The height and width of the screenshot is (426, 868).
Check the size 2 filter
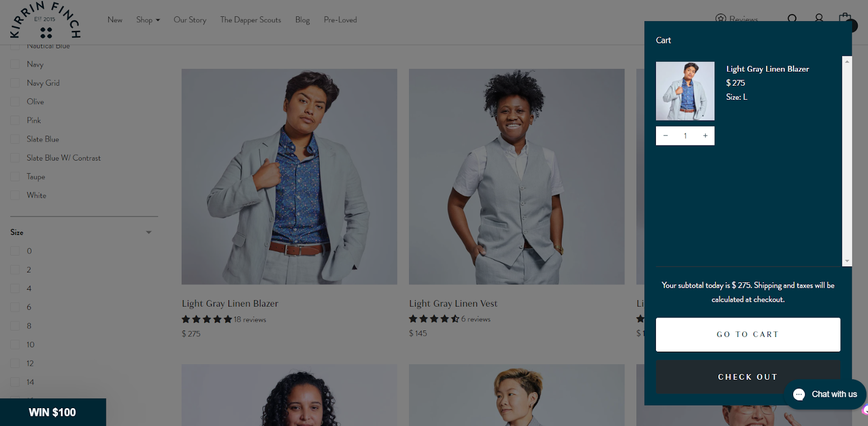point(15,270)
